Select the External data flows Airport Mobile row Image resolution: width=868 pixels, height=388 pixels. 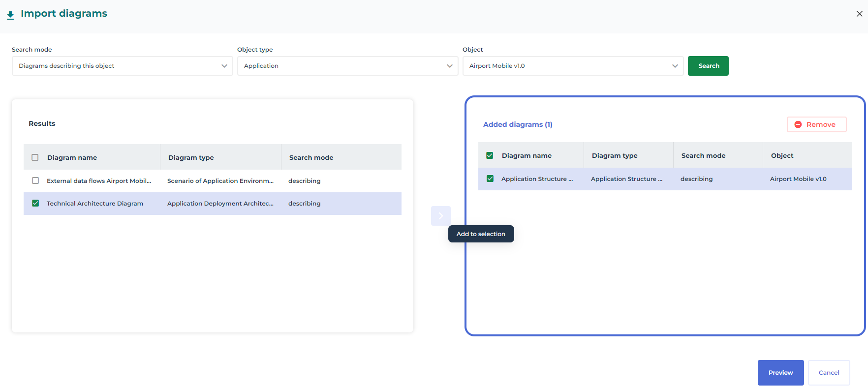click(98, 181)
